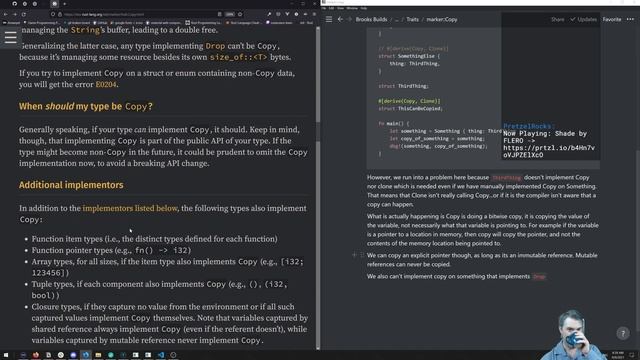Go forward in the Firefox browser
640x360 pixels.
coord(15,14)
